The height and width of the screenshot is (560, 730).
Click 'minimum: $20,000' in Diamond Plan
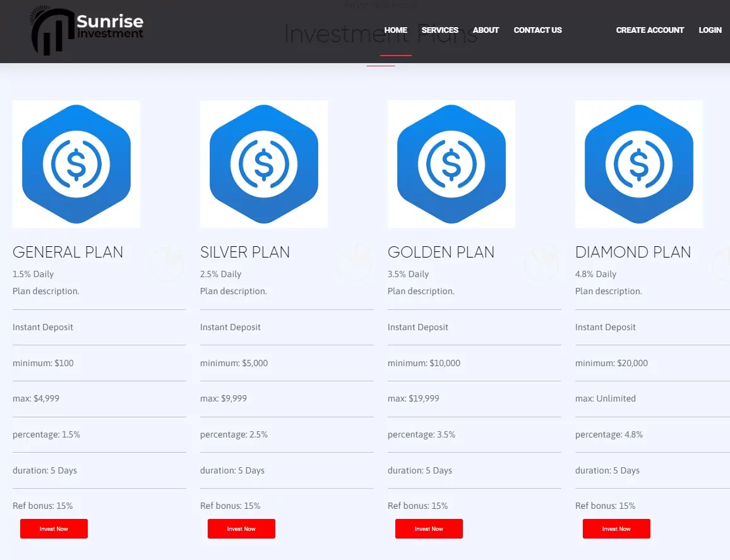[611, 363]
